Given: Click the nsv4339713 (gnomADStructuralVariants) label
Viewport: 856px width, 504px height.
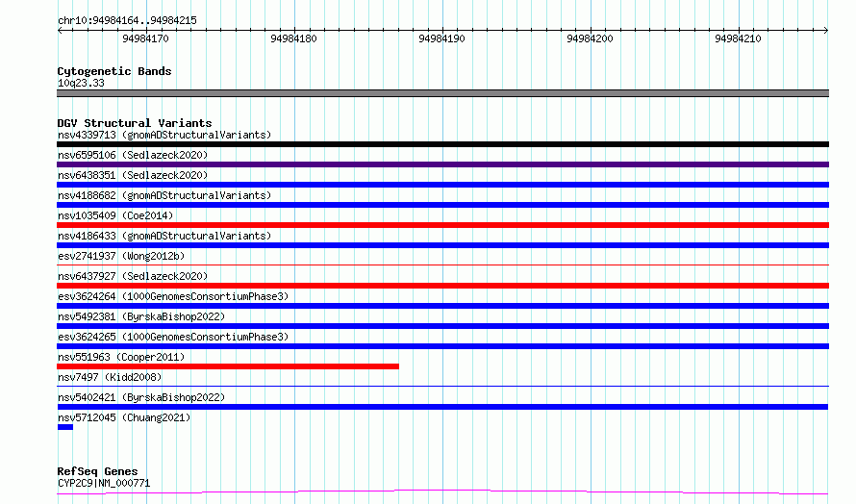Looking at the screenshot, I should coord(164,135).
